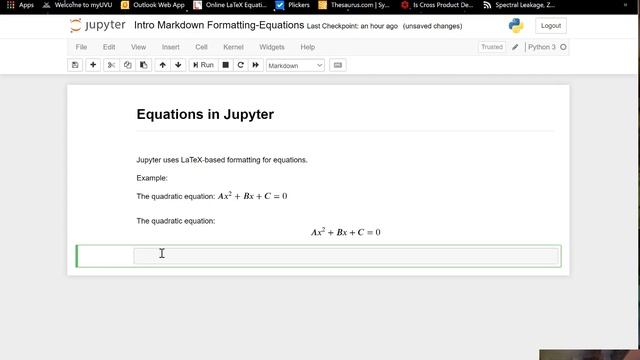Viewport: 640px width, 360px height.
Task: Open the View menu
Action: 138,47
